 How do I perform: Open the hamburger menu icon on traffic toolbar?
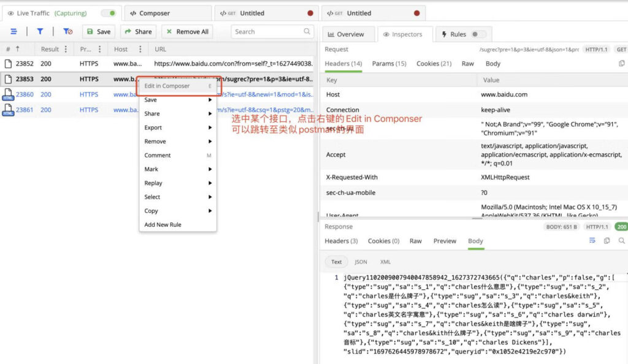[13, 31]
